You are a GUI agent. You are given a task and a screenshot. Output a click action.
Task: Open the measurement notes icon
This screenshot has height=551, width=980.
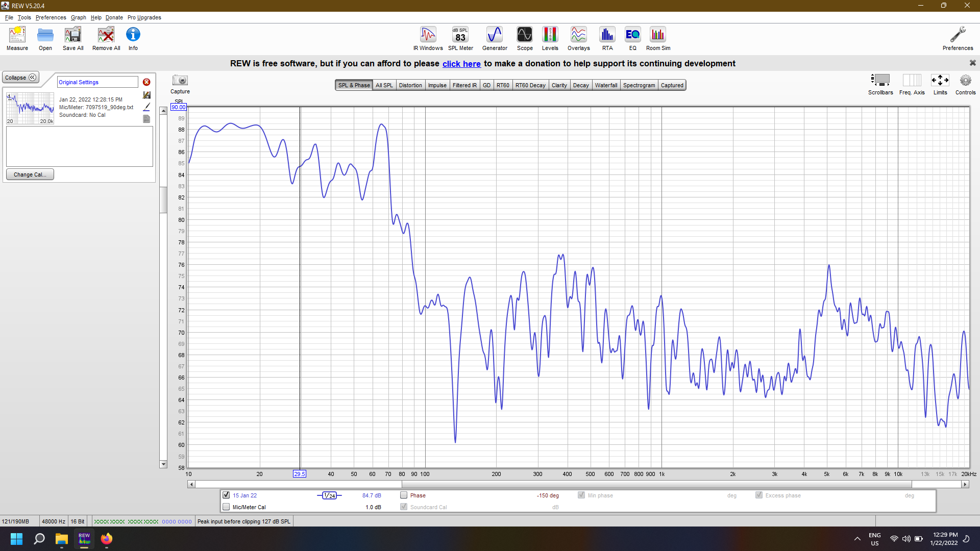coord(146,119)
